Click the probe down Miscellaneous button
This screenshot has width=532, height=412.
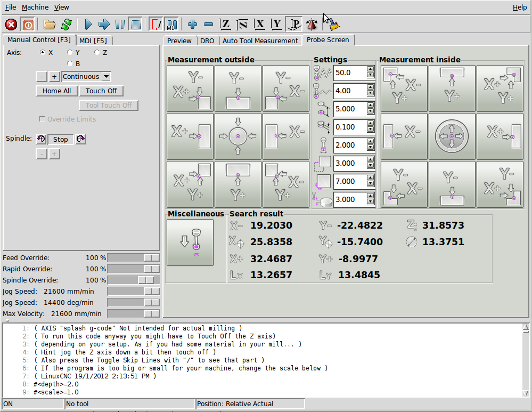[x=190, y=243]
